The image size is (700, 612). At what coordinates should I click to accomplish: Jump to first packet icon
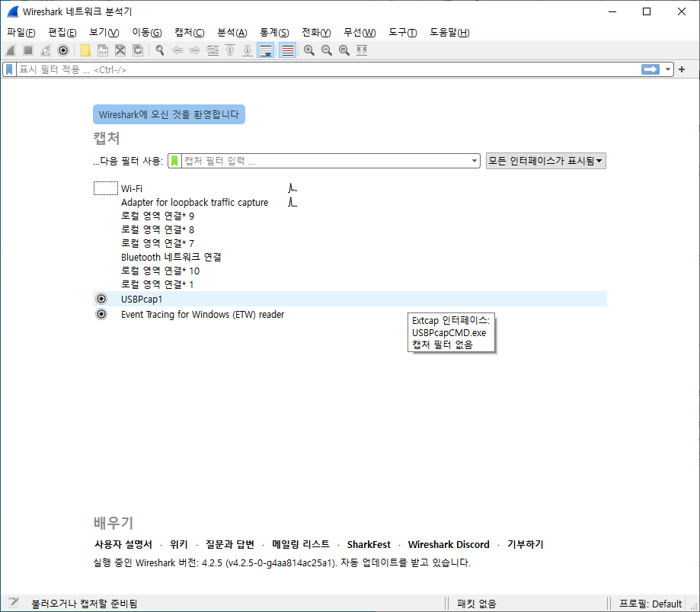coord(230,50)
